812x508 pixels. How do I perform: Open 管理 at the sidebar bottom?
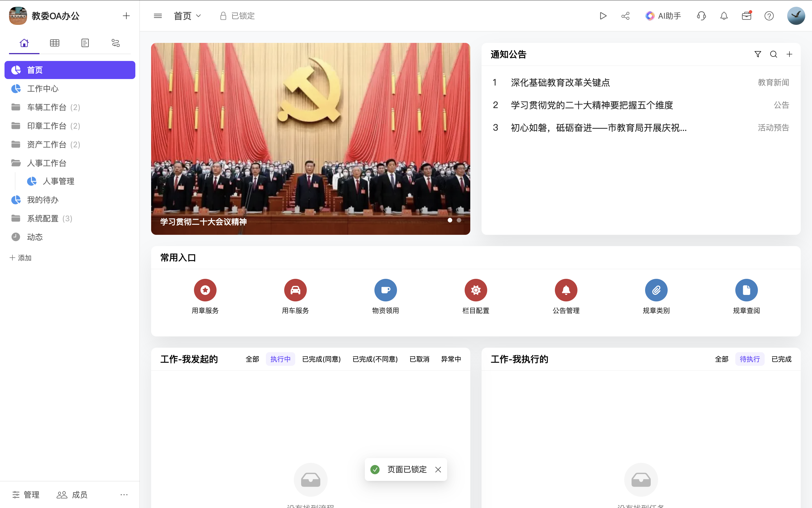coord(26,494)
